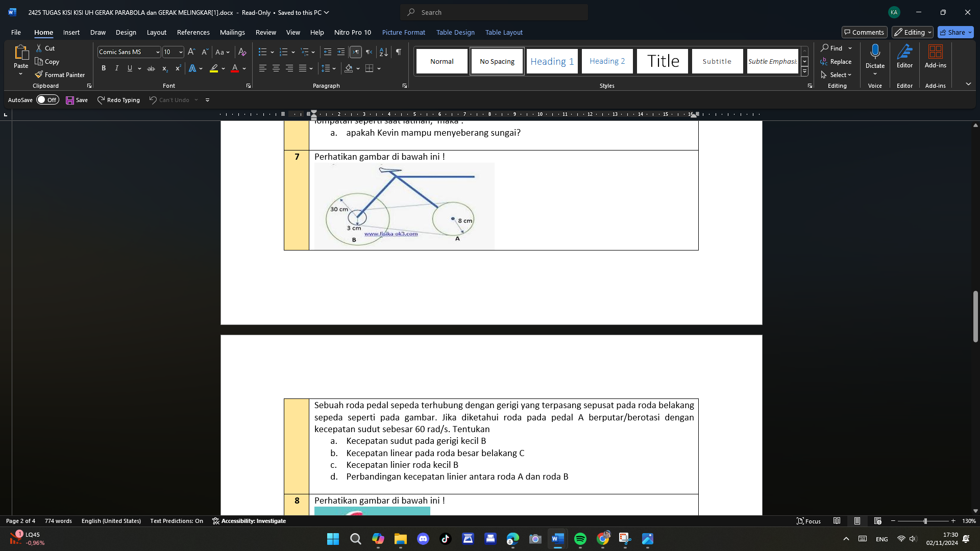Image resolution: width=980 pixels, height=551 pixels.
Task: Open the File menu
Action: [x=16, y=32]
